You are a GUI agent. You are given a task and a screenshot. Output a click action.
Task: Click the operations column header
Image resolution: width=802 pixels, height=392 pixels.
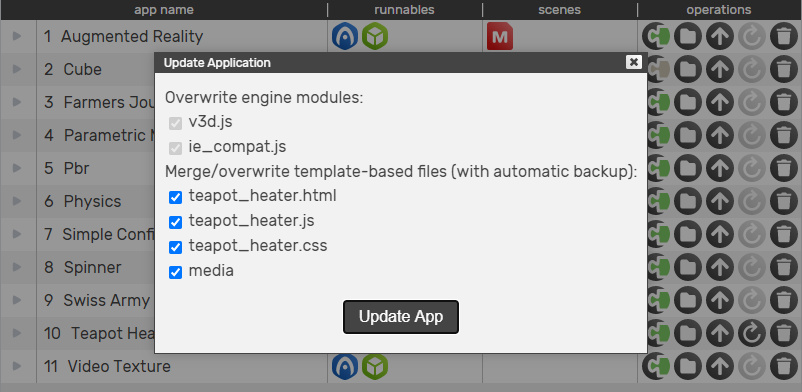point(719,10)
